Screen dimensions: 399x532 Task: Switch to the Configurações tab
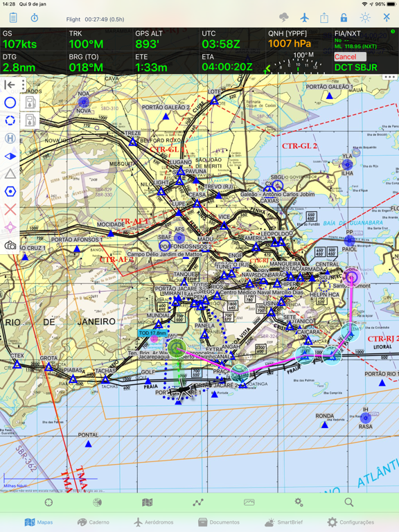pos(351,522)
